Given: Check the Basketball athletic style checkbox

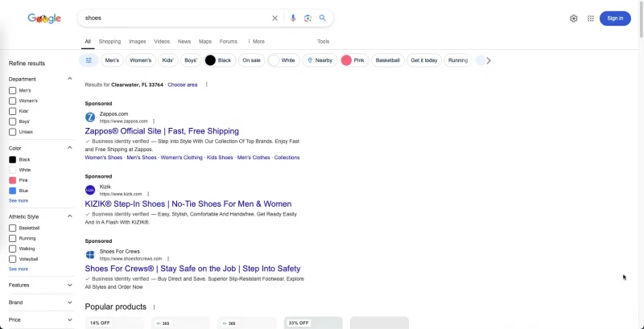Looking at the screenshot, I should click(12, 228).
